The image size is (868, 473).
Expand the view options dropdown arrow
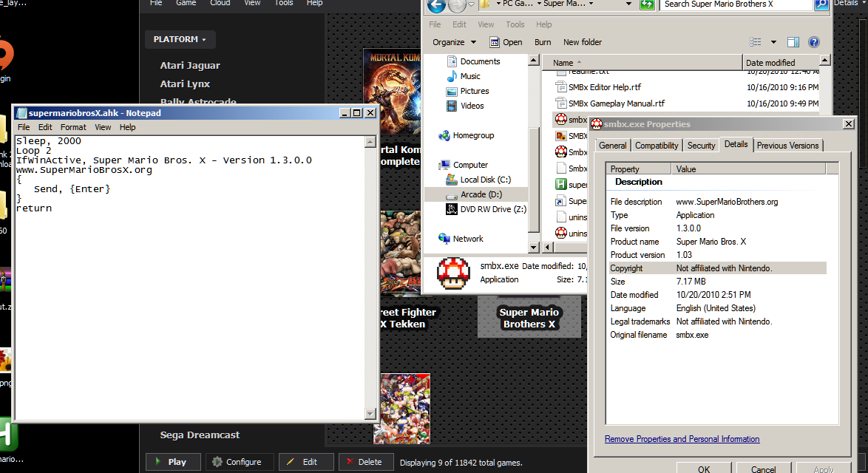[x=773, y=42]
